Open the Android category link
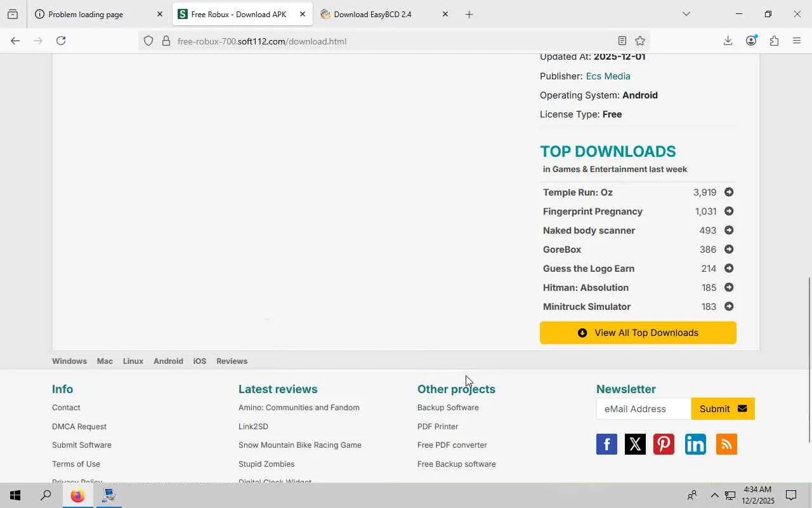812x508 pixels. 168,361
